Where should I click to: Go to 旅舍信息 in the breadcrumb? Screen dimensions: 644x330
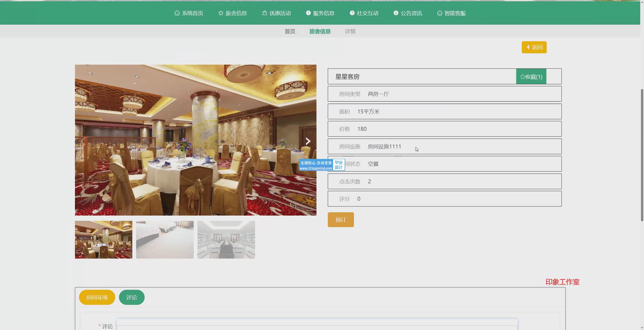[320, 31]
